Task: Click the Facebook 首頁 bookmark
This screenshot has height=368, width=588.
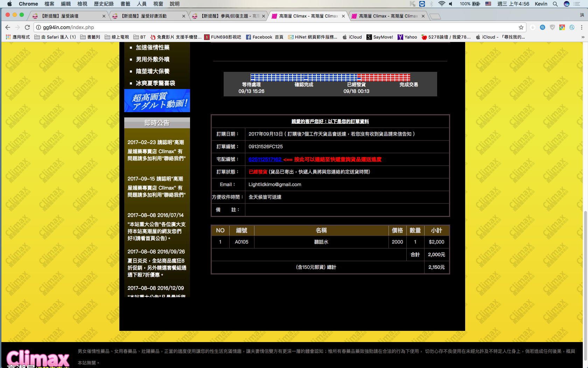Action: tap(265, 37)
